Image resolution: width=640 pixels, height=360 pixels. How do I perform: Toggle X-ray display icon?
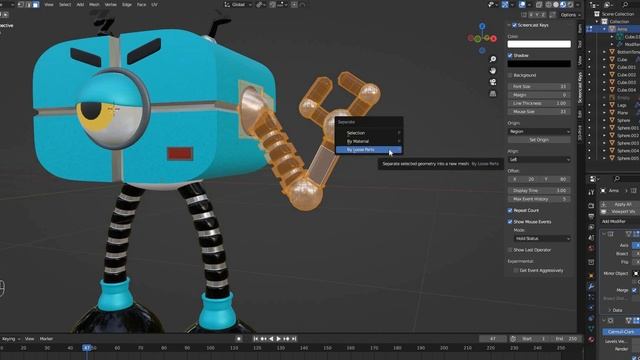point(539,4)
